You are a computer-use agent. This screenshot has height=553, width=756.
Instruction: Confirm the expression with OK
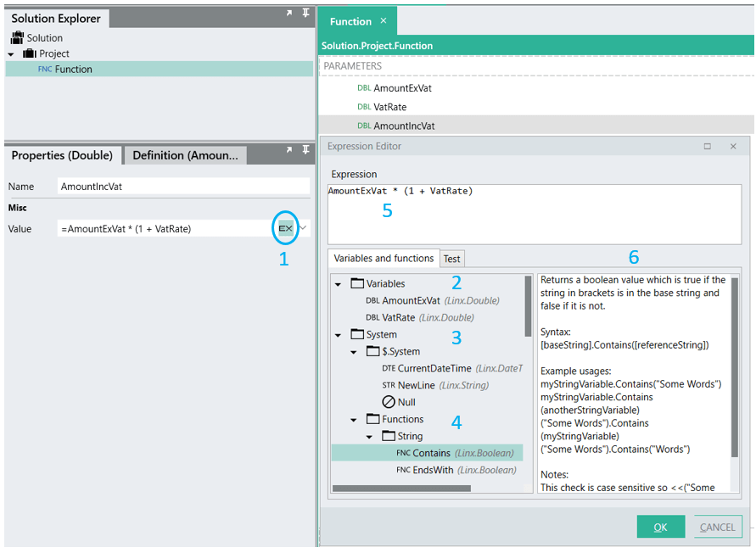point(660,527)
